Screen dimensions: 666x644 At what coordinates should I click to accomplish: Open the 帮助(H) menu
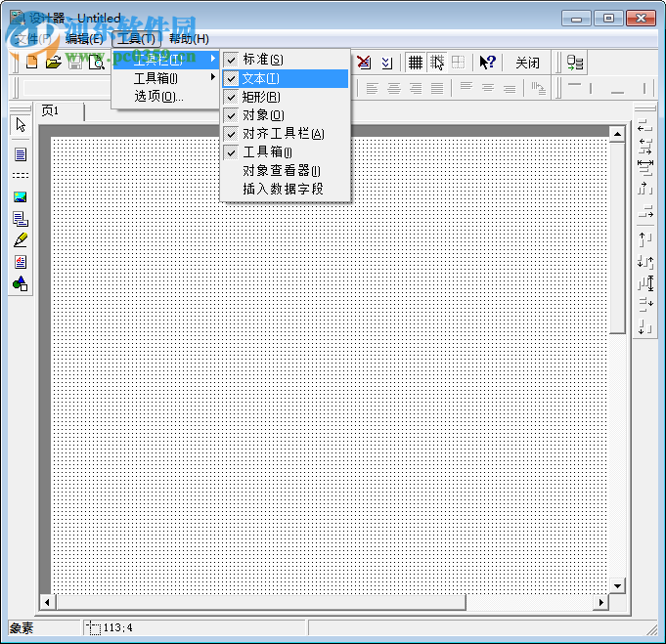(189, 39)
